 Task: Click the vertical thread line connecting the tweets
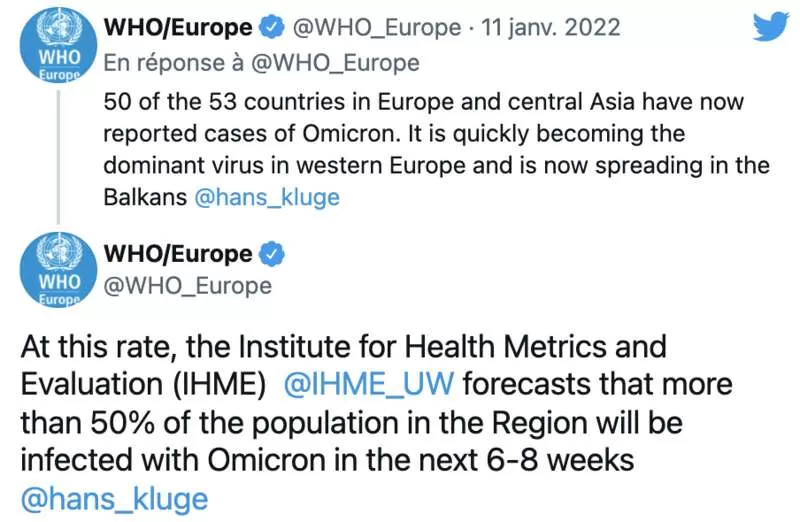(59, 157)
